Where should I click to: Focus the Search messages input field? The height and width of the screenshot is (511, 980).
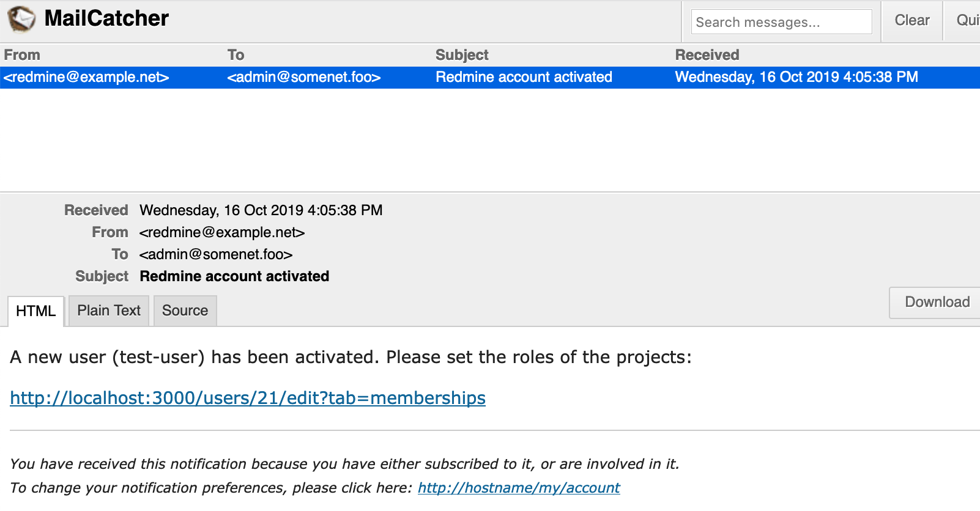tap(781, 22)
